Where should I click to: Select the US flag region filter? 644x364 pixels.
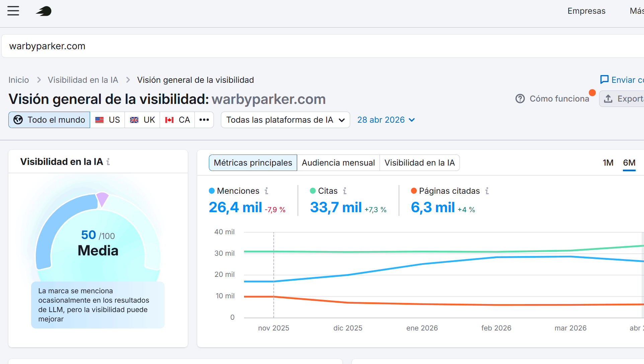tap(107, 120)
